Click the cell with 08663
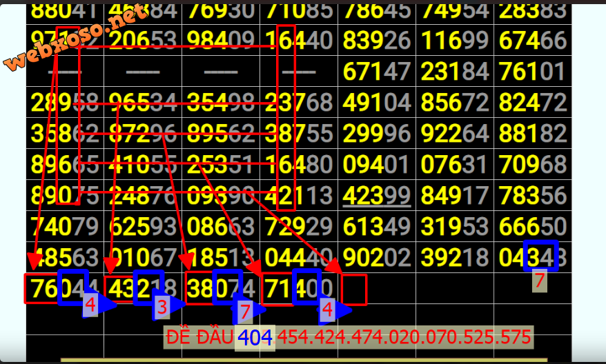 click(221, 226)
